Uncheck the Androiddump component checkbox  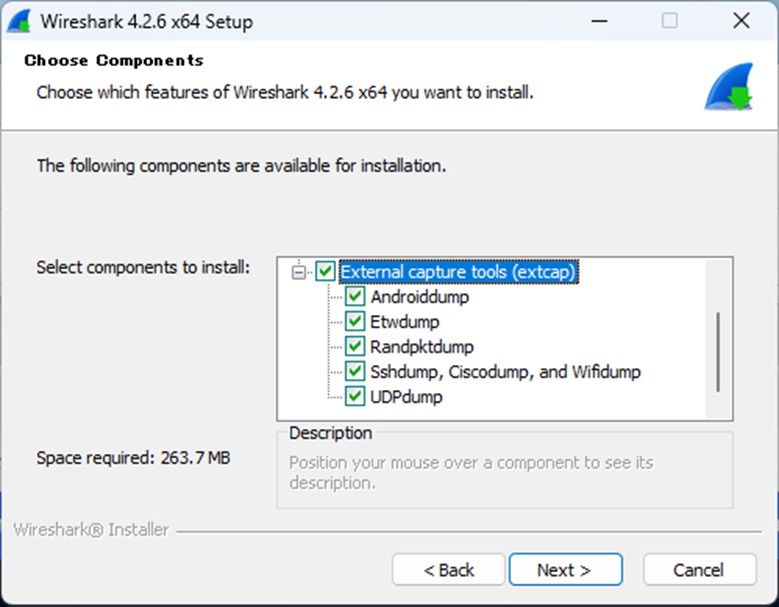coord(355,297)
